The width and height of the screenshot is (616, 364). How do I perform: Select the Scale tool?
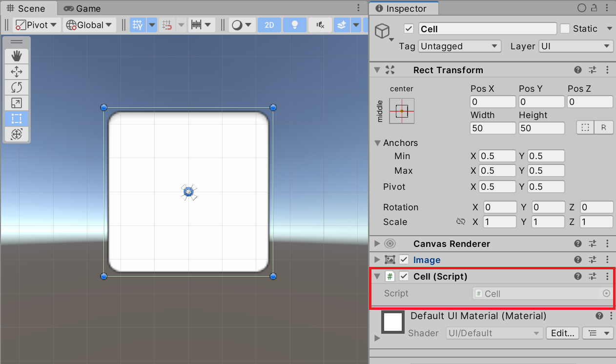17,103
